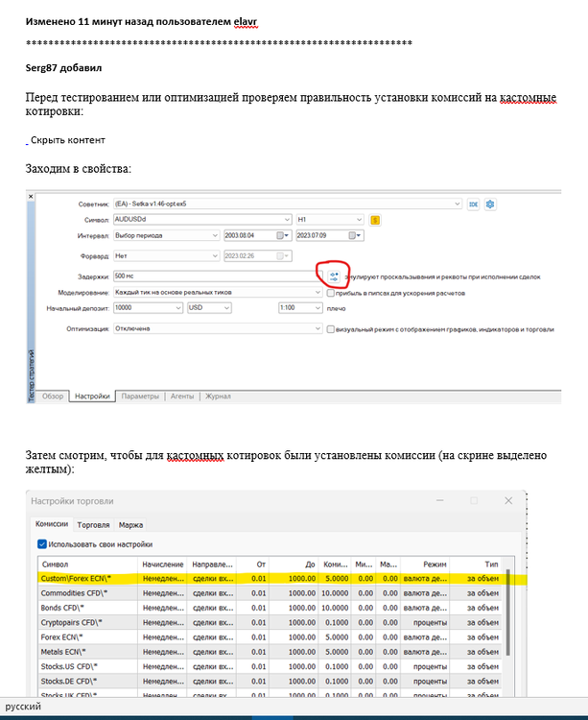Sort by the Тип column header
This screenshot has width=588, height=720.
click(x=475, y=564)
